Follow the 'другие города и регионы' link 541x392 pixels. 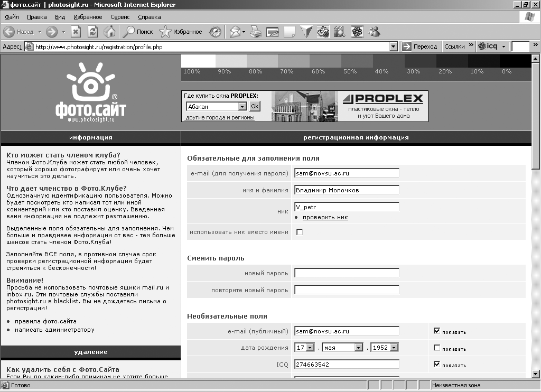click(220, 117)
